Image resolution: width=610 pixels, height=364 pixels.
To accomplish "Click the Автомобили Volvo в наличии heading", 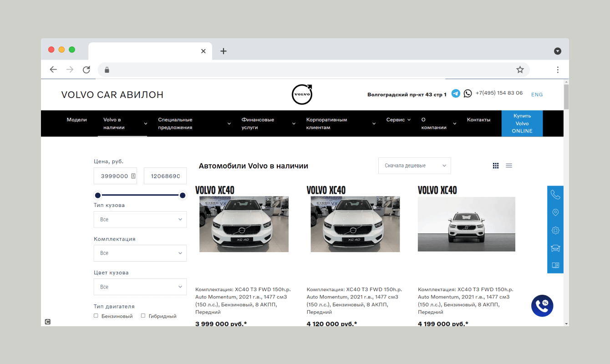I will (x=254, y=166).
